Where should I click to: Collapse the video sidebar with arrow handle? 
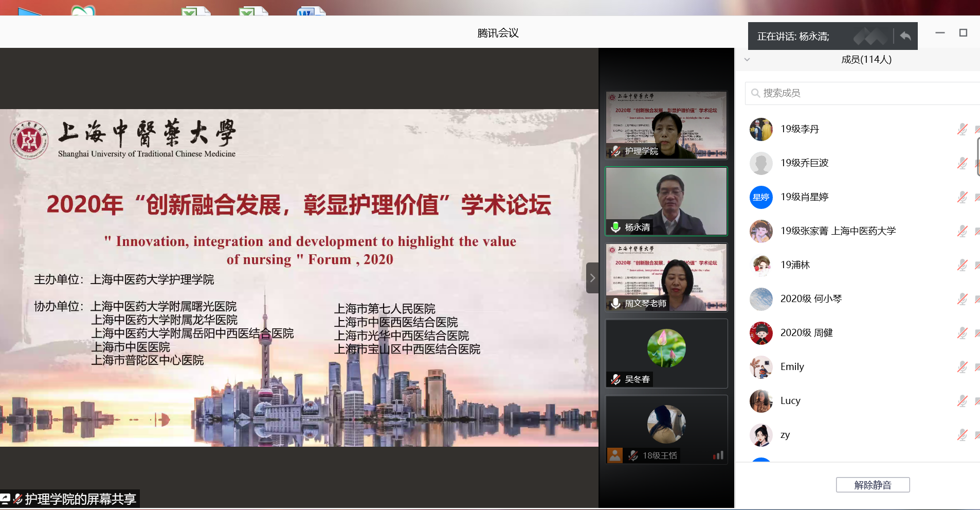[592, 278]
